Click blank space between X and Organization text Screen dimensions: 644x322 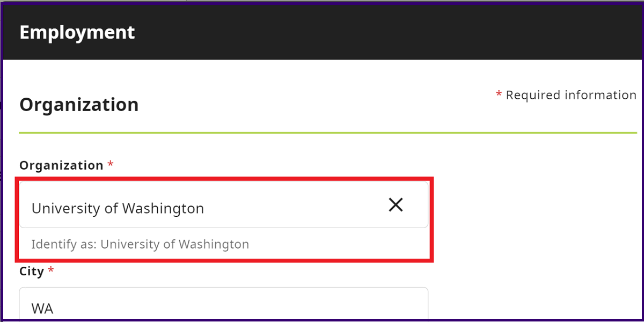(295, 204)
